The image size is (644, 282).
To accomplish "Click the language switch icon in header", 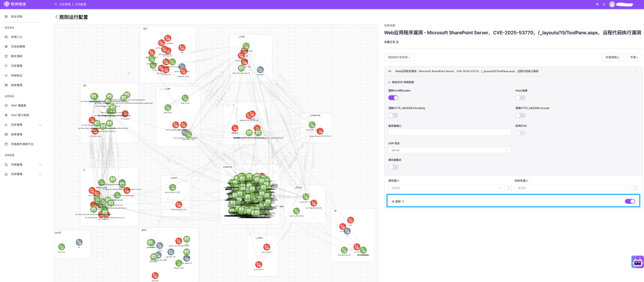I will [x=597, y=4].
